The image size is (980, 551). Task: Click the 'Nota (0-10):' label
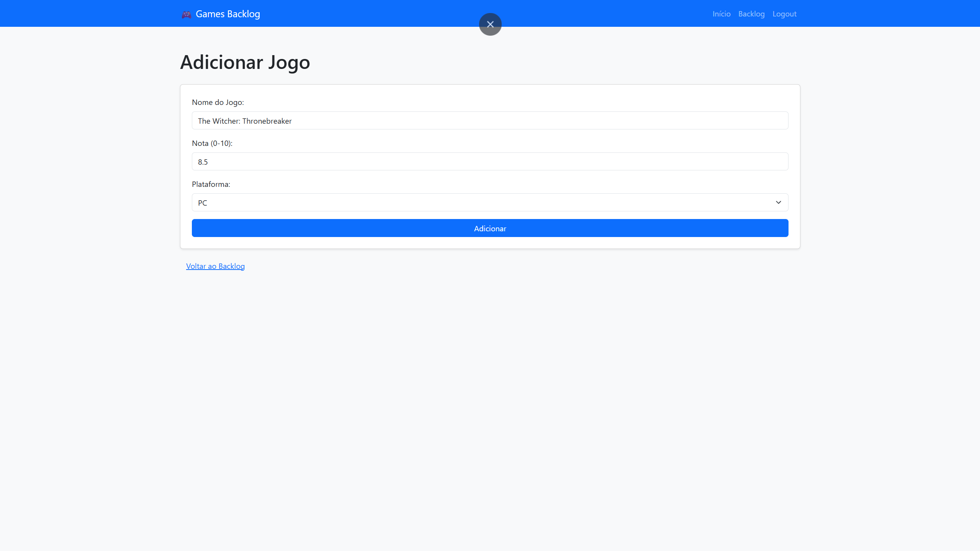(x=212, y=143)
